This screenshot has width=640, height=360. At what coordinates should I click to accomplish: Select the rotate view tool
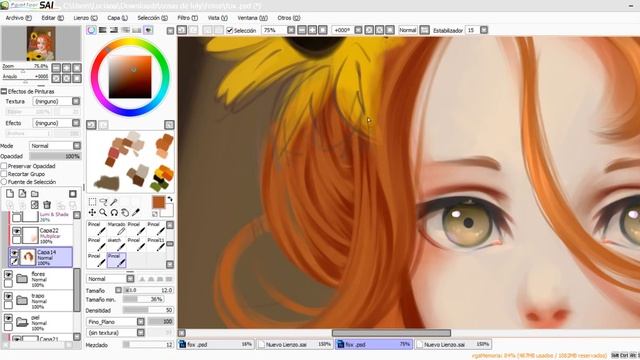(x=114, y=213)
